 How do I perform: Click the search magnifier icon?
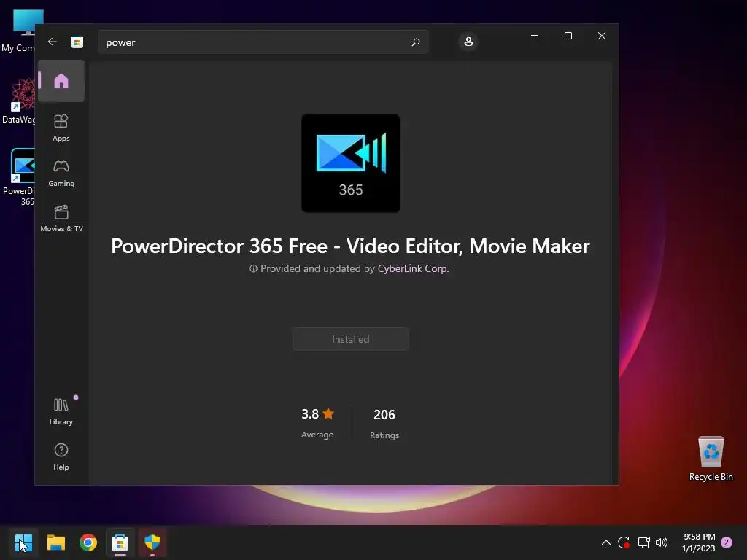click(x=415, y=42)
